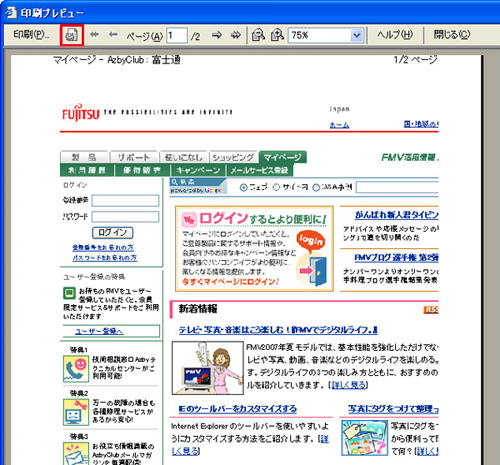This screenshot has width=500, height=465.
Task: Go to previous page arrow
Action: coord(113,35)
